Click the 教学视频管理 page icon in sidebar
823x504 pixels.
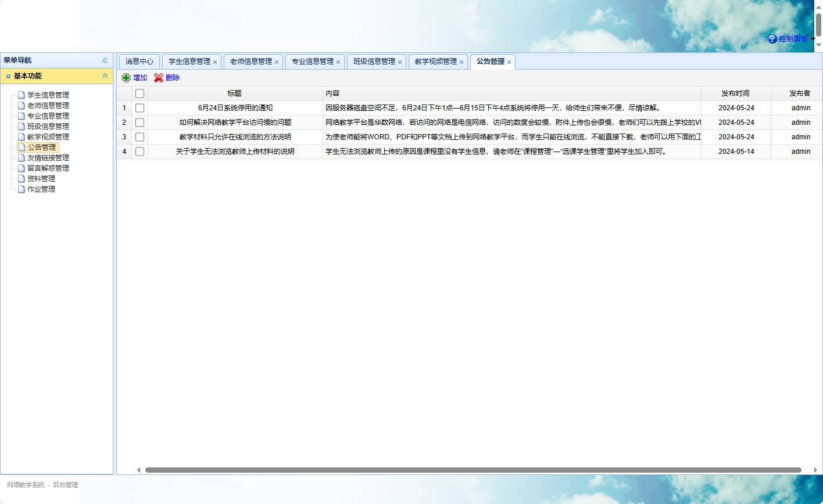tap(21, 136)
